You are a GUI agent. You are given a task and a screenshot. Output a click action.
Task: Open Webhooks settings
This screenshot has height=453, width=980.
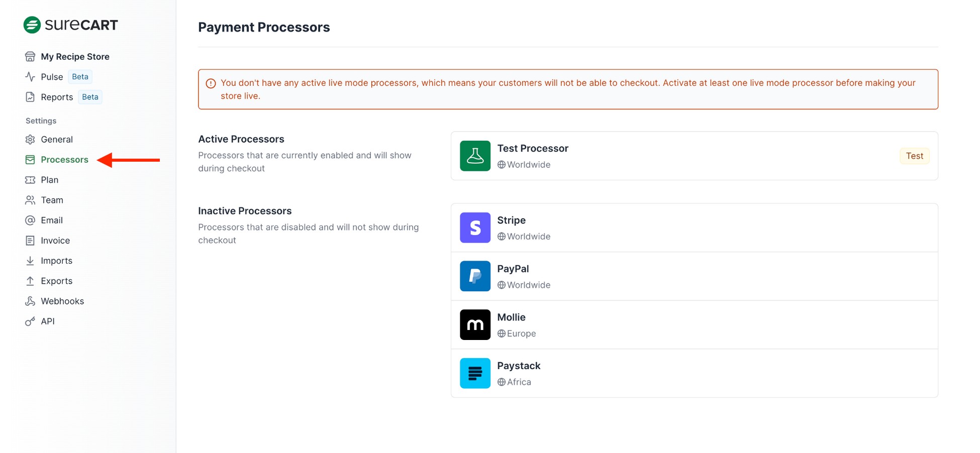pyautogui.click(x=62, y=301)
